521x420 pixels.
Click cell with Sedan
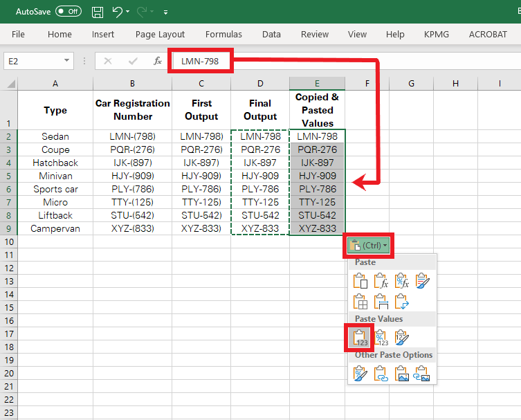pos(55,136)
